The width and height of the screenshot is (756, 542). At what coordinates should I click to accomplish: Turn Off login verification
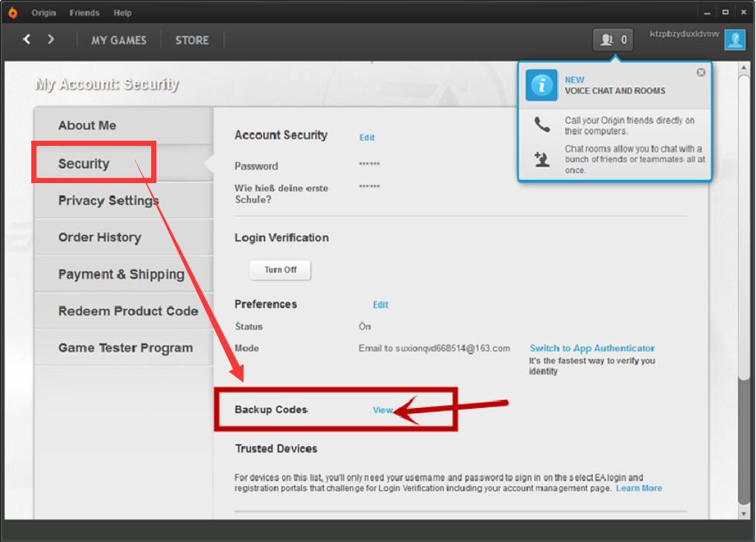pyautogui.click(x=280, y=270)
